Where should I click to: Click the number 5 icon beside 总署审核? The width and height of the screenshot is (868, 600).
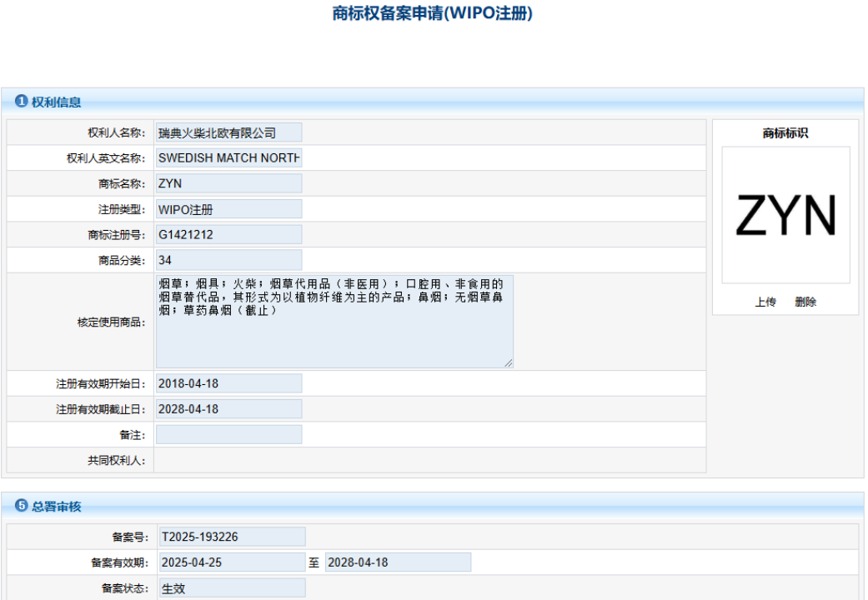(x=22, y=506)
